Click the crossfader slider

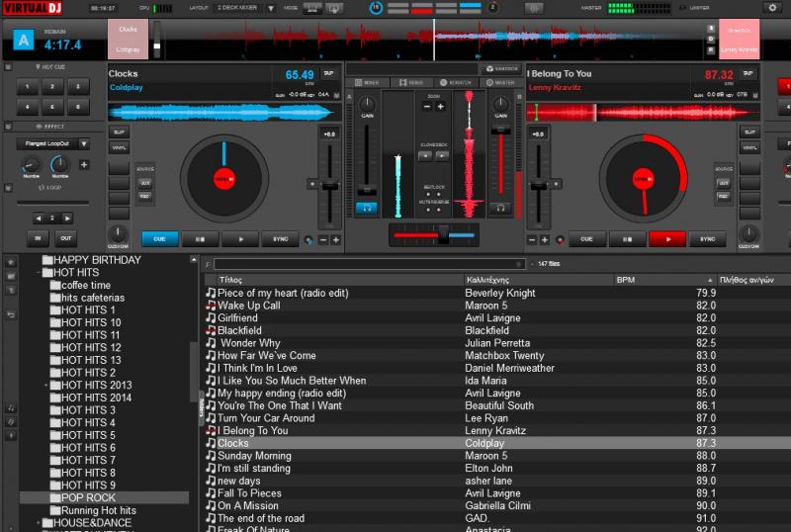pyautogui.click(x=442, y=233)
